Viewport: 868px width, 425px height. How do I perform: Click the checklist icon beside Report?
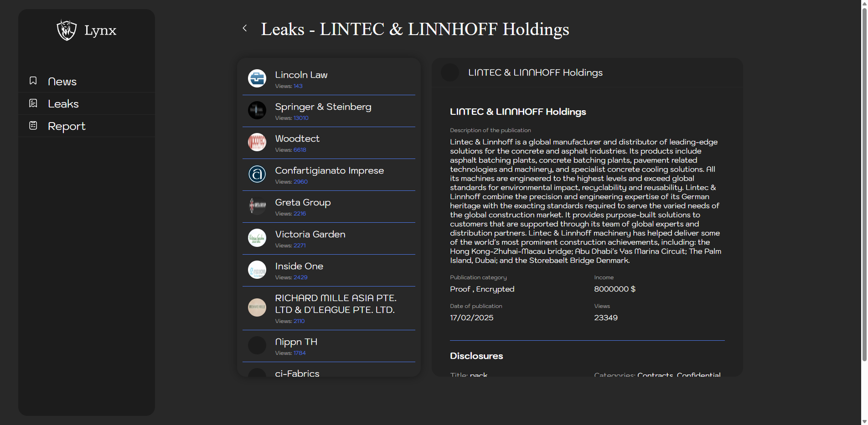point(33,126)
